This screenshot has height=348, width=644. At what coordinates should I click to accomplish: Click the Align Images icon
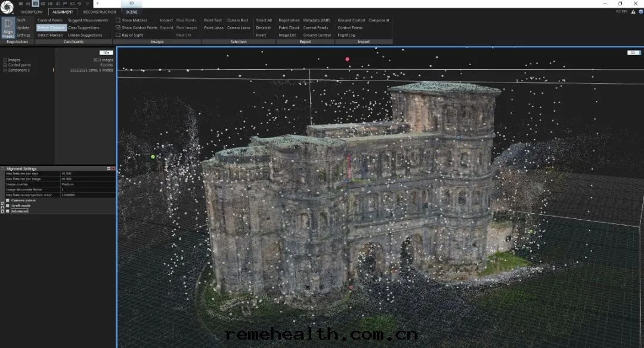[x=8, y=28]
